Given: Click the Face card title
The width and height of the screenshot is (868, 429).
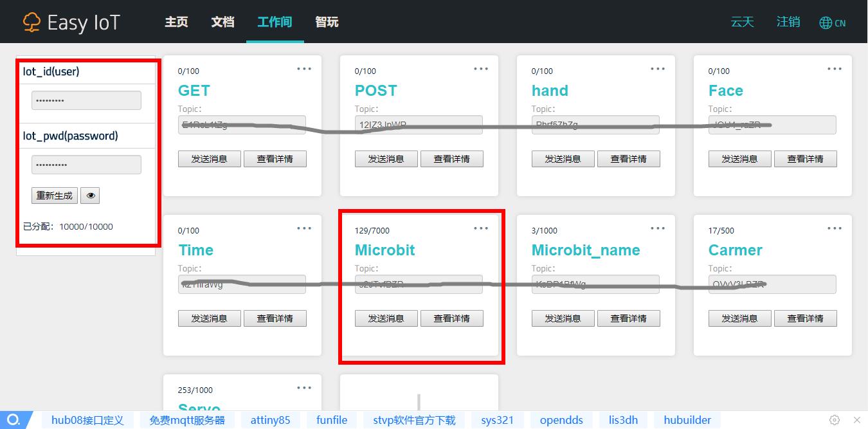Looking at the screenshot, I should tap(725, 91).
